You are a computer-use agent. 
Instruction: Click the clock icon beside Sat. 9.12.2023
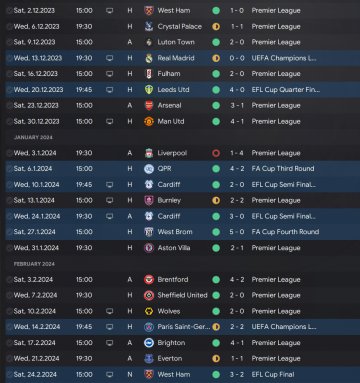(9, 42)
